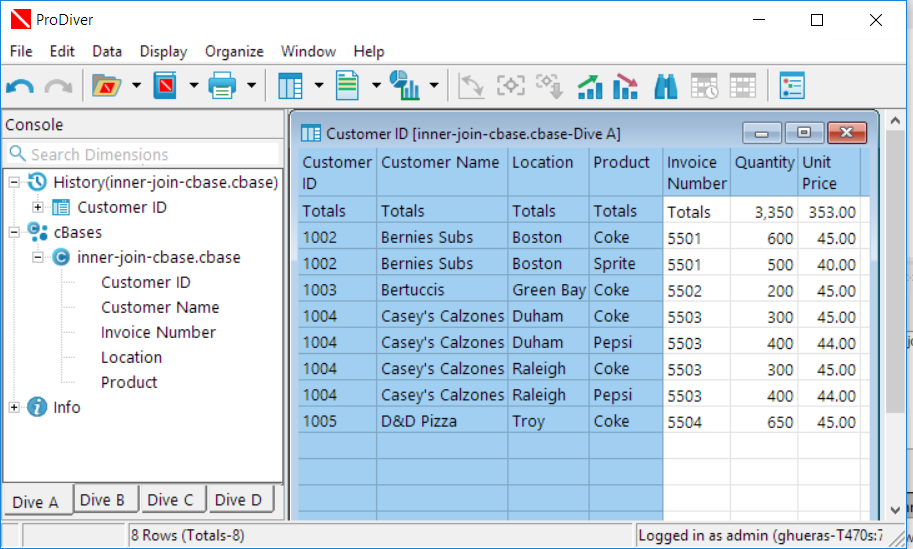Close the Customer ID inner window
Screen dimensions: 913x549
[x=847, y=133]
